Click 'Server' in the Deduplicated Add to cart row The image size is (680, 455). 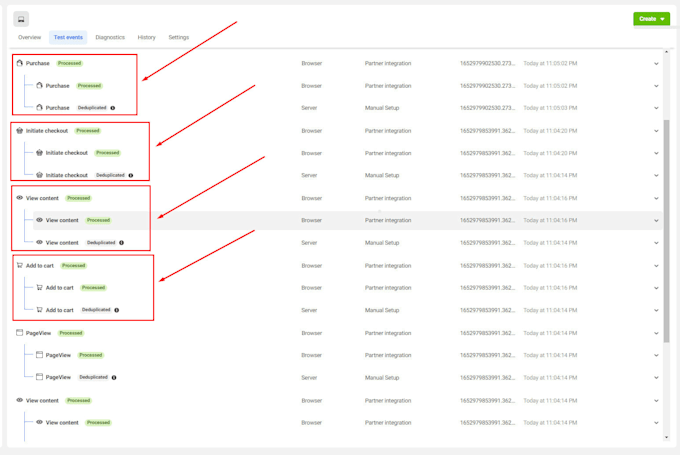[x=309, y=311]
